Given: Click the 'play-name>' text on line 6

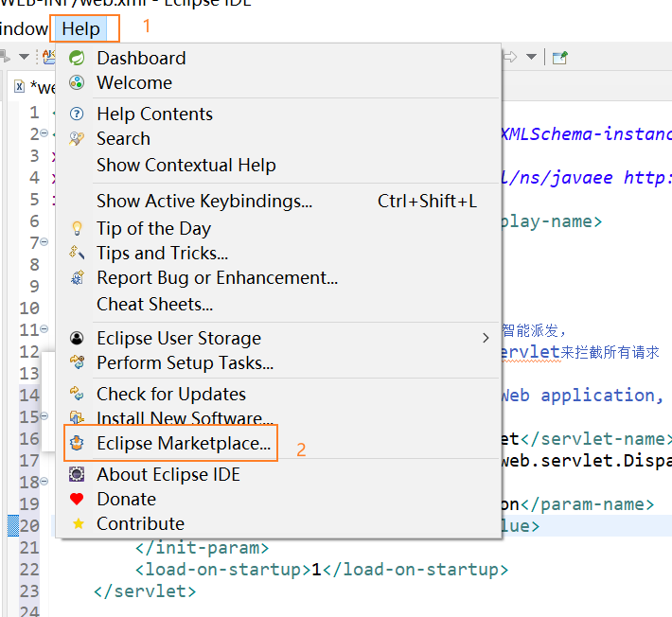Looking at the screenshot, I should pyautogui.click(x=552, y=221).
